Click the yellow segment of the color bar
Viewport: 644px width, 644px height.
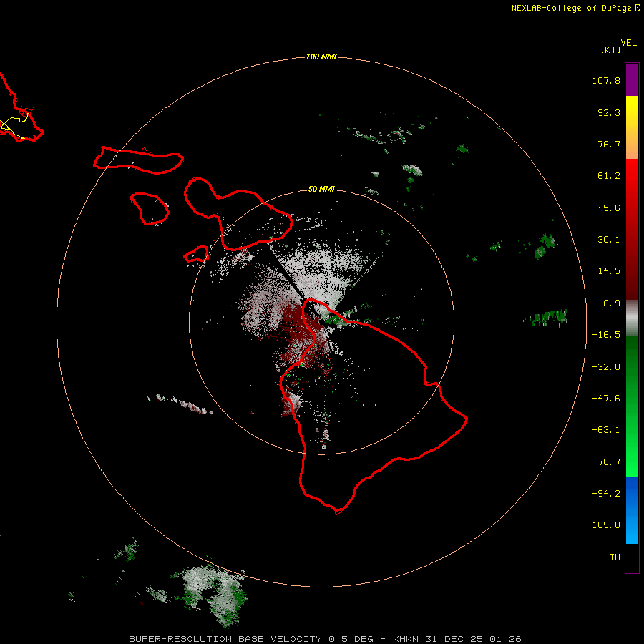(632, 109)
